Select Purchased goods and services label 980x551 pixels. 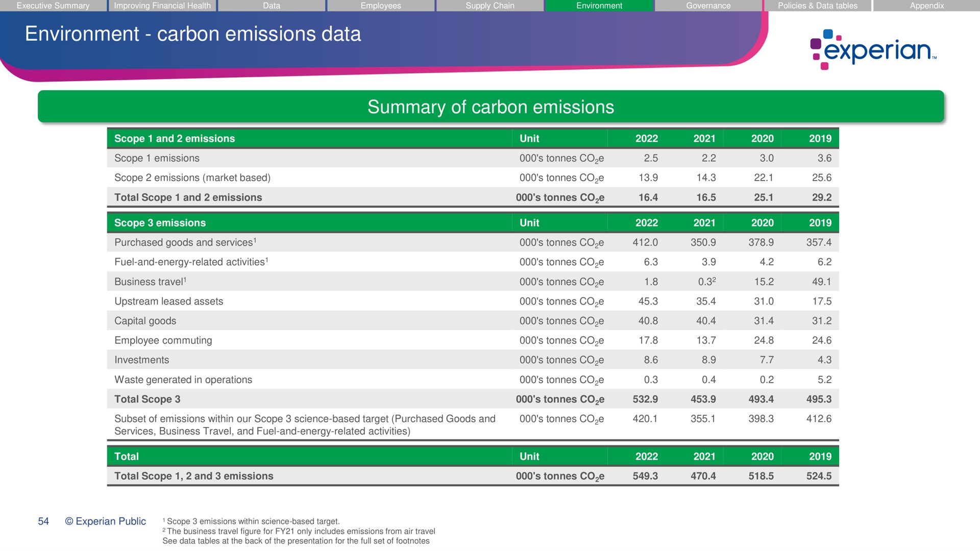185,242
